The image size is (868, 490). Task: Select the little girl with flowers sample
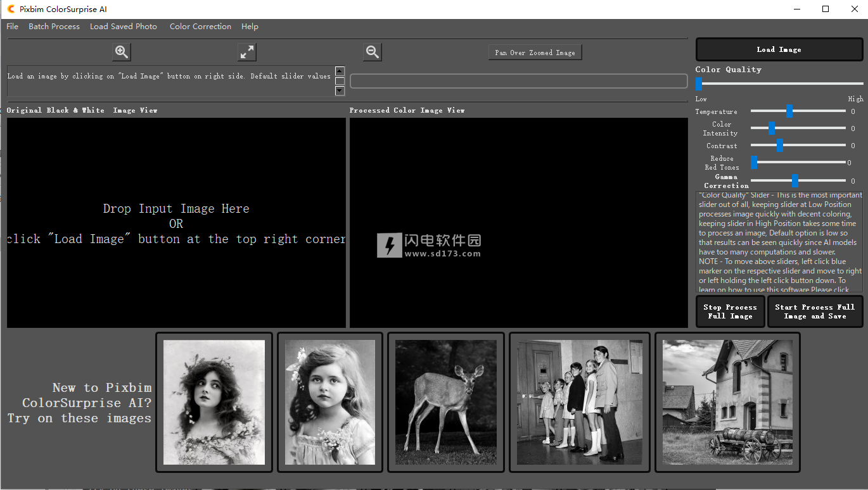(330, 403)
